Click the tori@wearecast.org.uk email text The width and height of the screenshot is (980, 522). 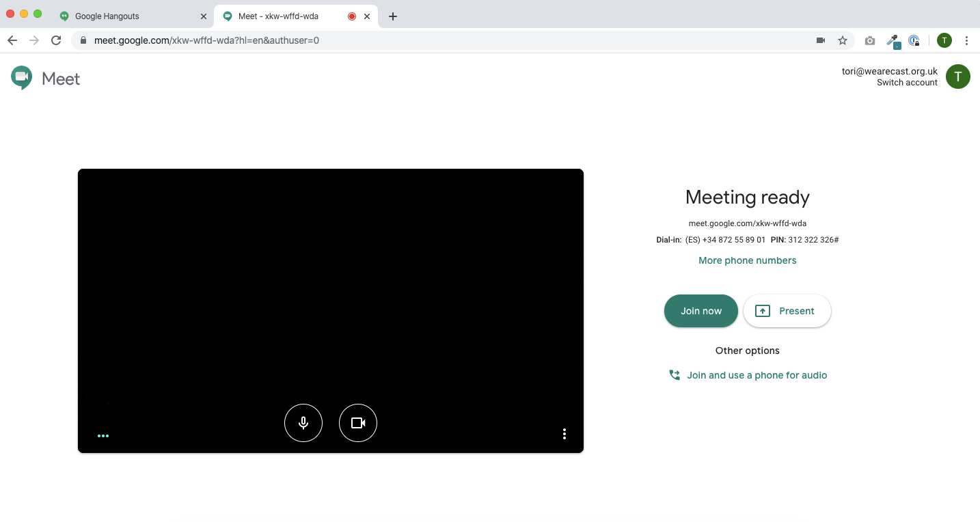coord(890,71)
